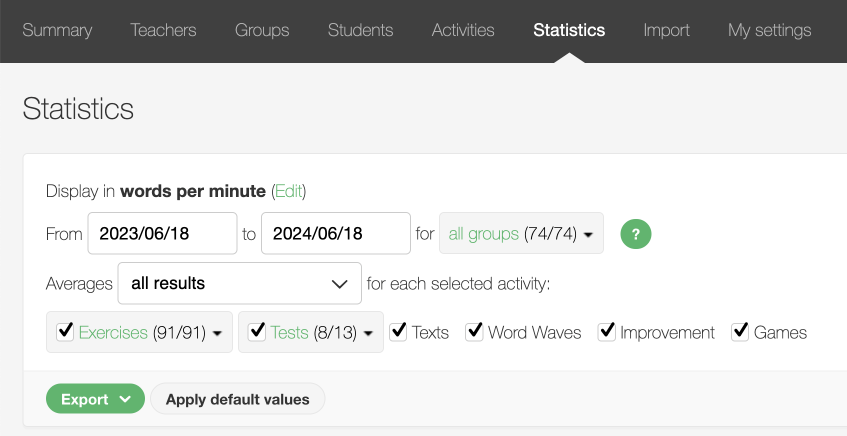Toggle the Texts checkbox
Screen dimensions: 847x436
click(398, 332)
